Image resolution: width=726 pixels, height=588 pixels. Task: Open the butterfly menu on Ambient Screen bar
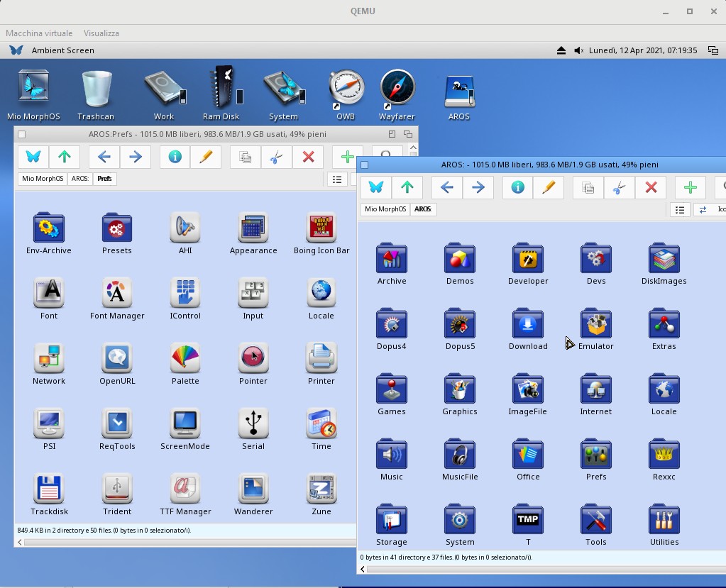(x=16, y=50)
